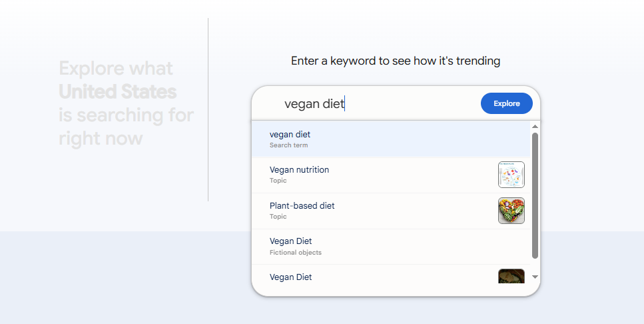Click the blue Explore button
Screen dimensions: 644x324
tap(506, 103)
